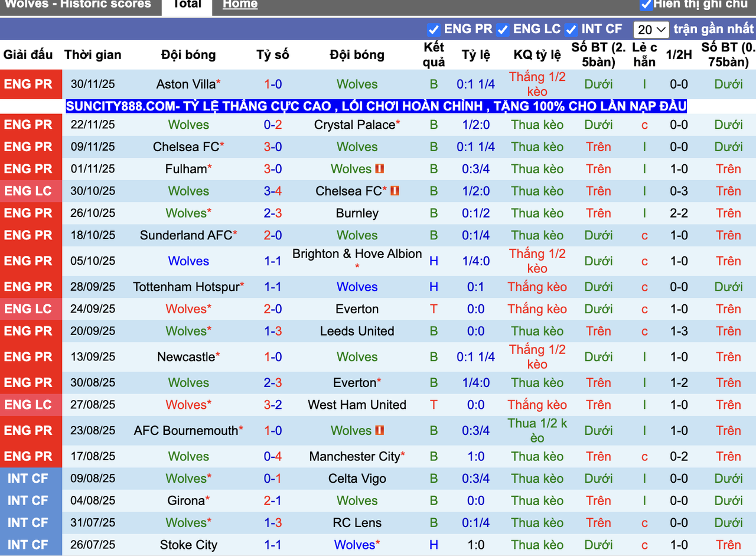Click the 3-2 score against West Ham United
The width and height of the screenshot is (756, 556).
tap(273, 405)
